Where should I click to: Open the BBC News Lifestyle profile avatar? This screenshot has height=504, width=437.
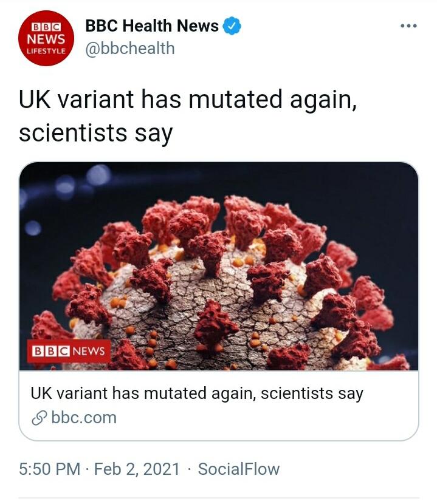[x=46, y=40]
